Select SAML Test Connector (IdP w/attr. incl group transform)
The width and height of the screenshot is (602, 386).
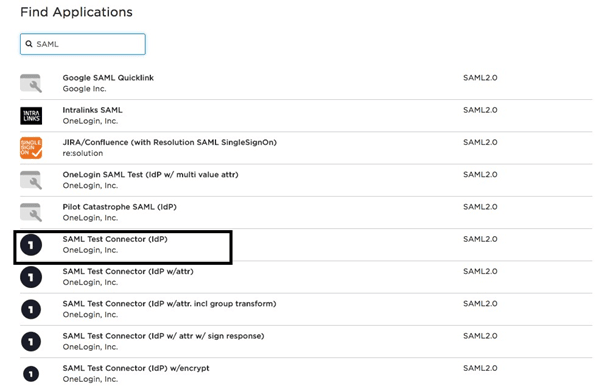pos(169,303)
